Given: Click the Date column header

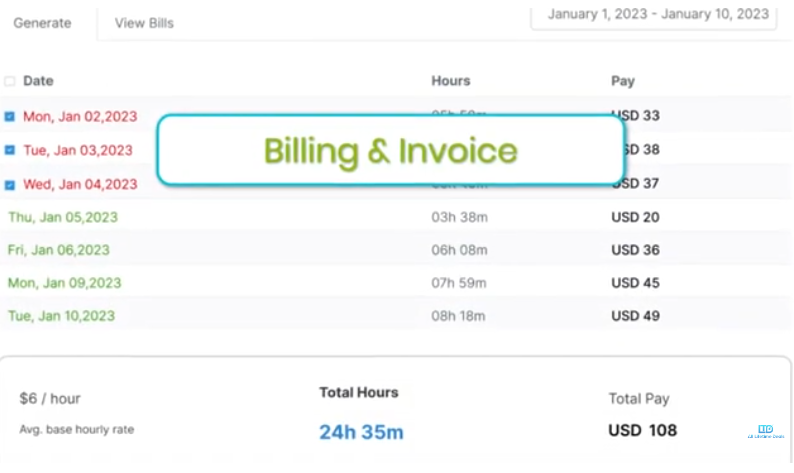Looking at the screenshot, I should 38,81.
